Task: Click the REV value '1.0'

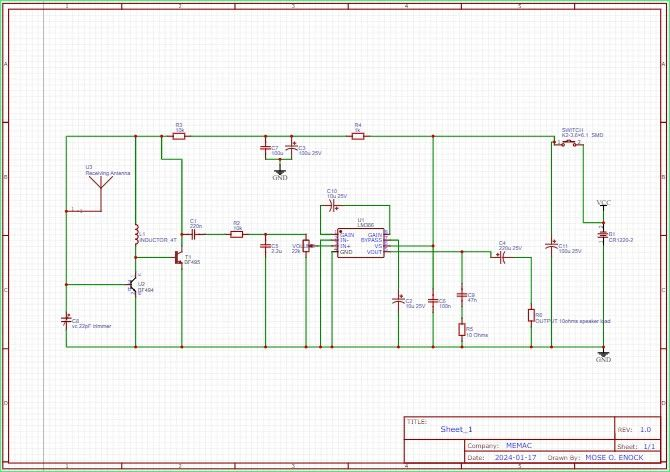Action: 645,429
